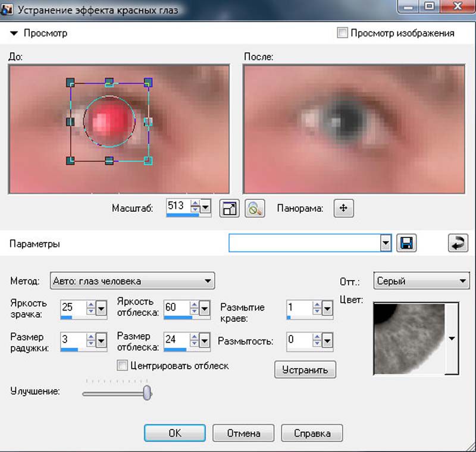Open the presets combo box dropdown

tap(385, 243)
